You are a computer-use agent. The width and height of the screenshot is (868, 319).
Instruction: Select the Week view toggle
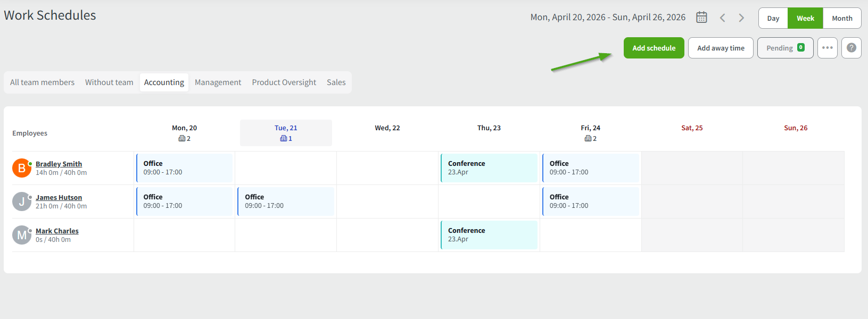pos(805,18)
